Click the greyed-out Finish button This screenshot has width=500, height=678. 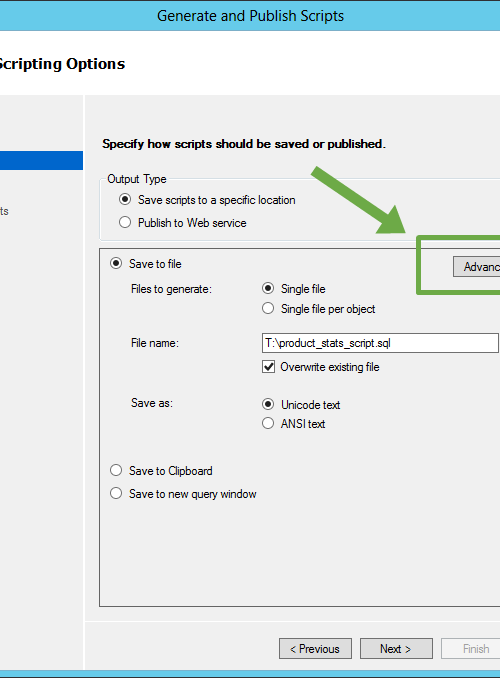(471, 649)
